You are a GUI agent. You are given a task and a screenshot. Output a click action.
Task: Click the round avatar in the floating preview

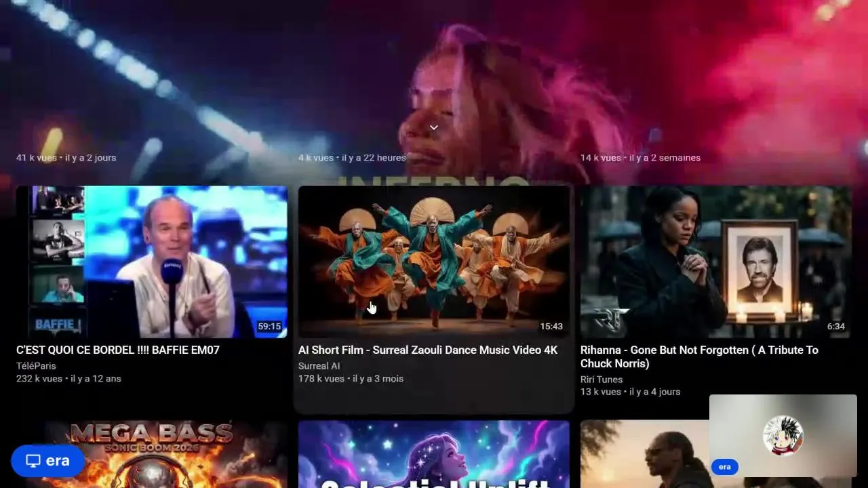[783, 435]
